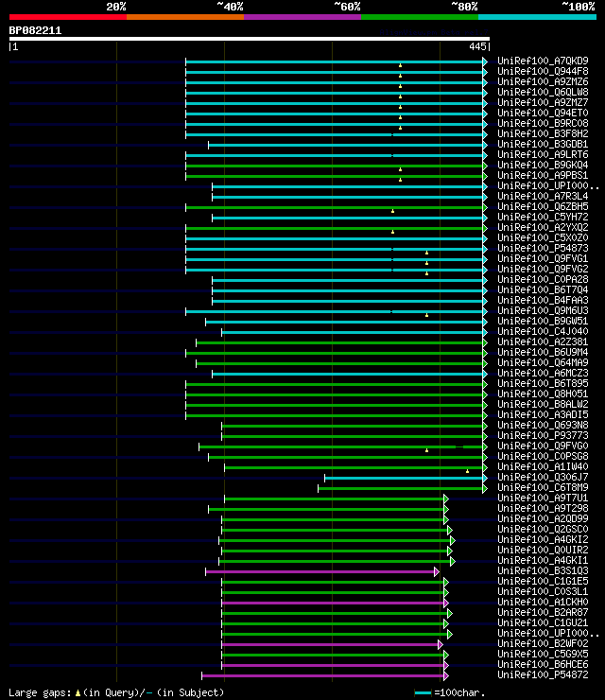Select the UniRef100_A1CKH0 label
The width and height of the screenshot is (605, 700).
[x=543, y=603]
